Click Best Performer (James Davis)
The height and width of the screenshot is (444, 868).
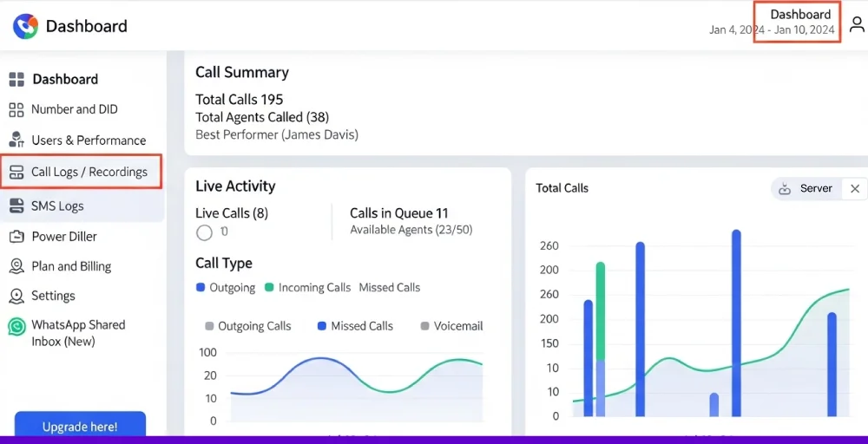(277, 135)
